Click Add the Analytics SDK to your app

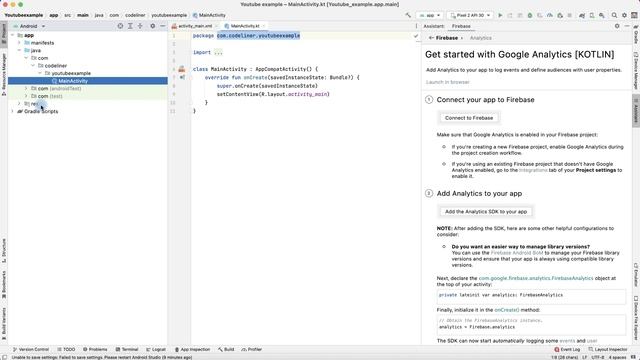pyautogui.click(x=486, y=212)
